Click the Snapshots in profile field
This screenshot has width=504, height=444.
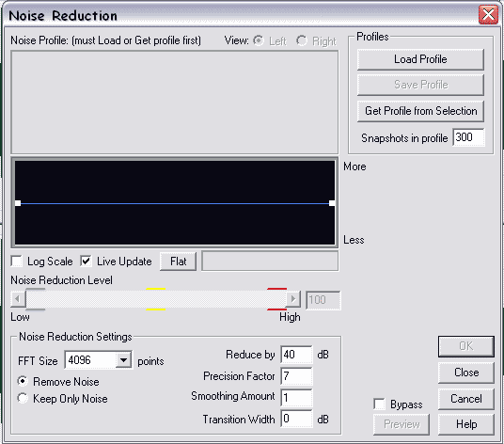pos(468,137)
